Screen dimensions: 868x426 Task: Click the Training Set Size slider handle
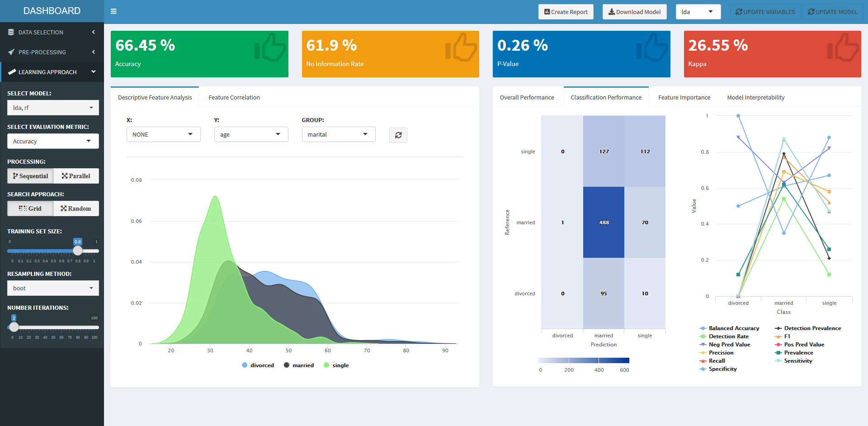click(x=78, y=251)
